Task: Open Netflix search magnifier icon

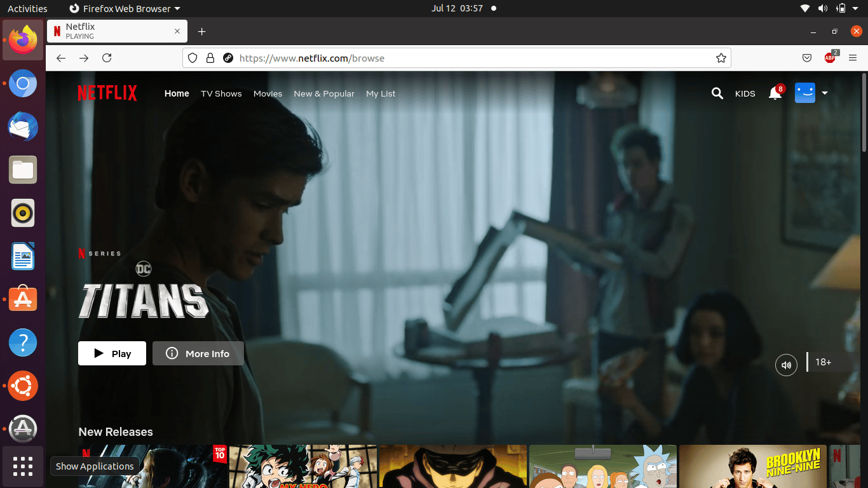Action: [717, 93]
